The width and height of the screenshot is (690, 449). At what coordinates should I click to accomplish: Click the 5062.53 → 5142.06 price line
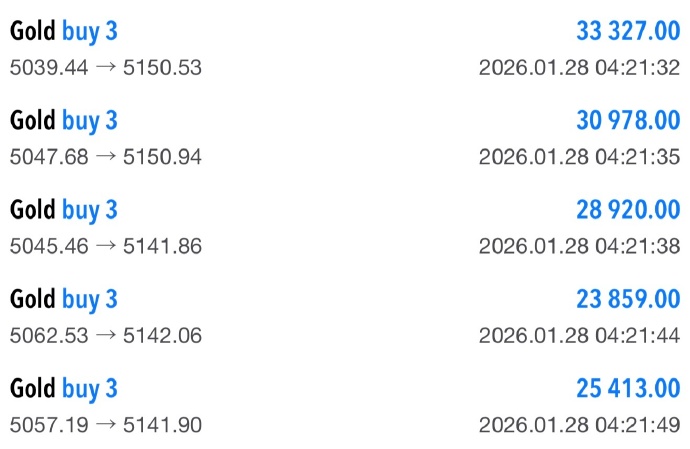(x=106, y=335)
